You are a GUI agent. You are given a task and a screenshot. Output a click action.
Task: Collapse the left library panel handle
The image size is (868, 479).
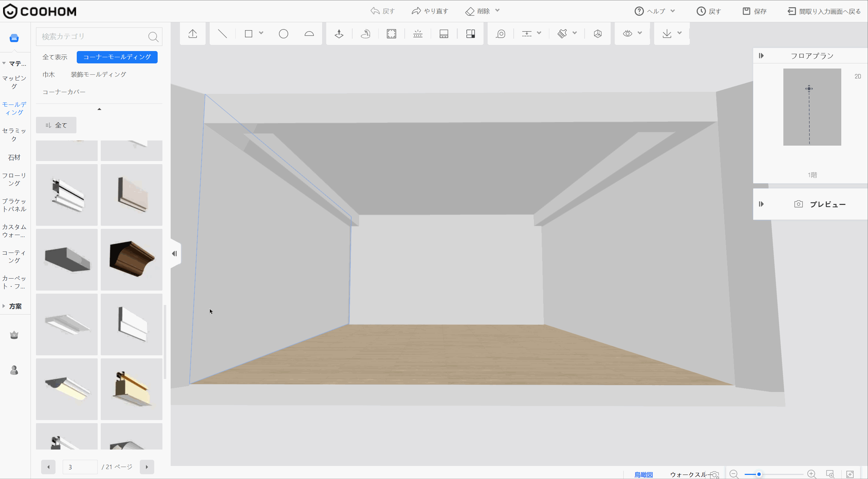175,254
